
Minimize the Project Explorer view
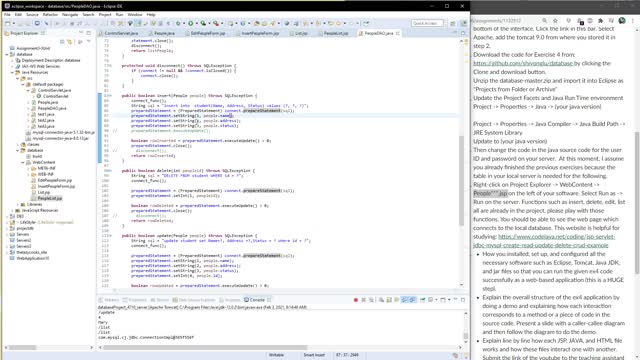pos(81,33)
